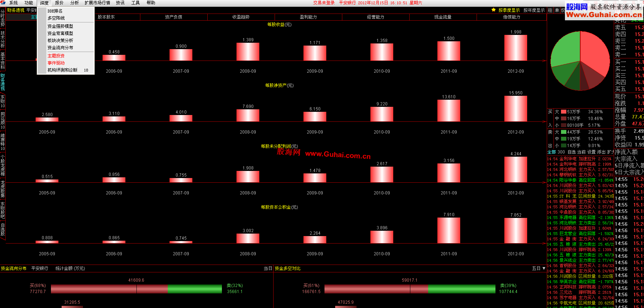Open the 系统 menu
644x308 pixels.
pos(14,3)
